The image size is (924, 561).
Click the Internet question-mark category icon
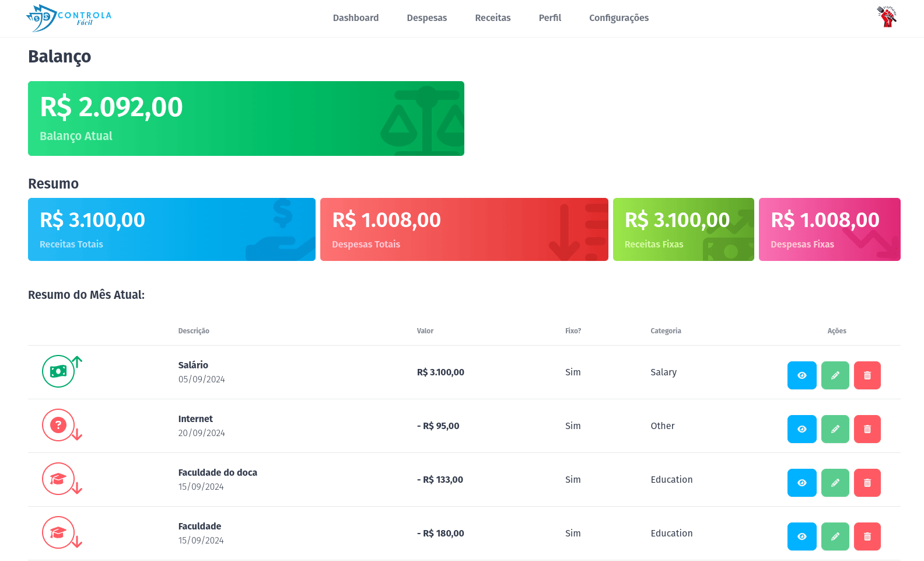coord(58,425)
